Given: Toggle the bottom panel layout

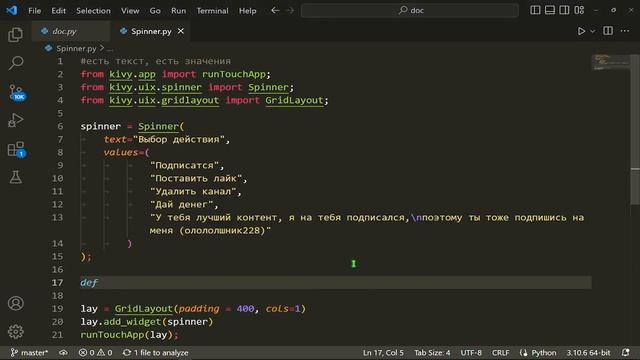Looking at the screenshot, I should tap(550, 10).
